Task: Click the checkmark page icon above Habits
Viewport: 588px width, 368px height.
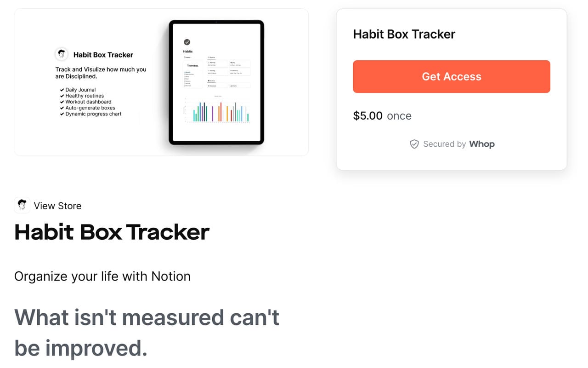Action: (x=187, y=42)
